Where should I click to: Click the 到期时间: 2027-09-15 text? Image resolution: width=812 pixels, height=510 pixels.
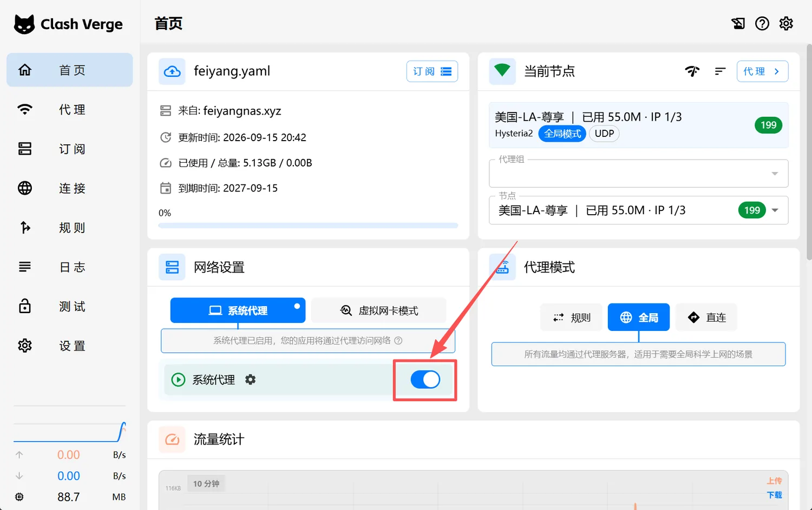(228, 188)
